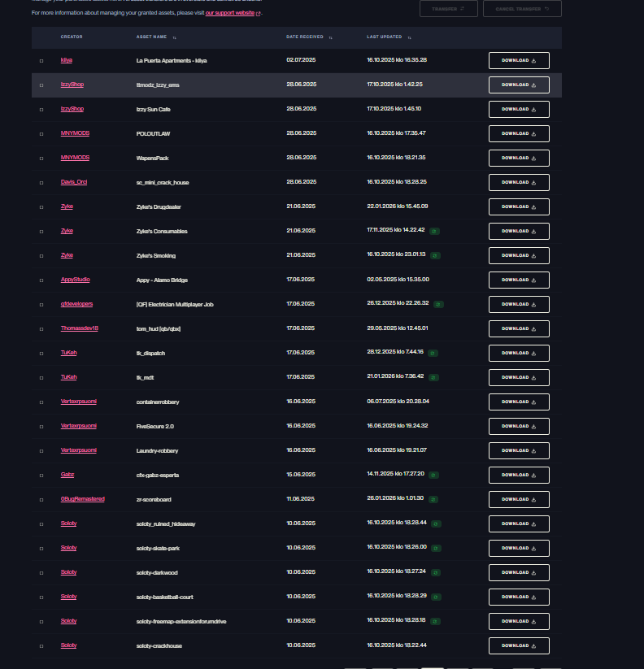Download the WapensPack asset
The image size is (644, 669).
pos(519,158)
